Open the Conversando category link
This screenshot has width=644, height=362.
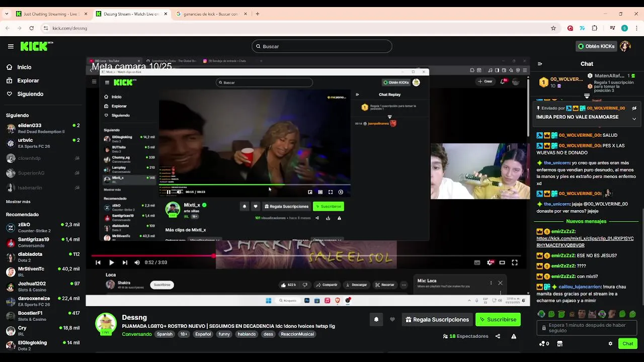[136, 334]
